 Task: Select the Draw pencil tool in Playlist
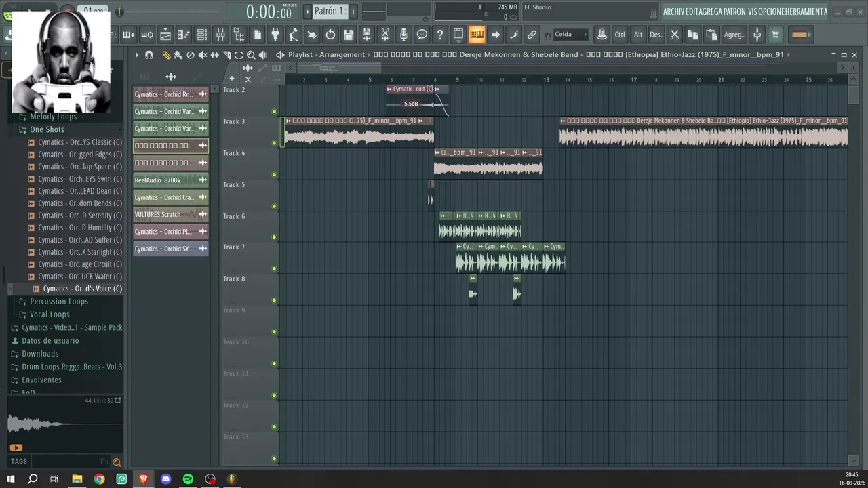pos(166,55)
